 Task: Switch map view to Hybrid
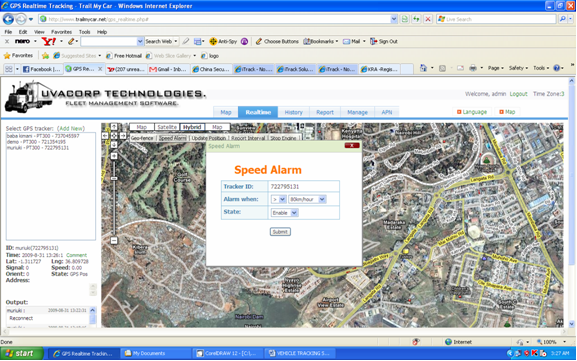(x=192, y=127)
